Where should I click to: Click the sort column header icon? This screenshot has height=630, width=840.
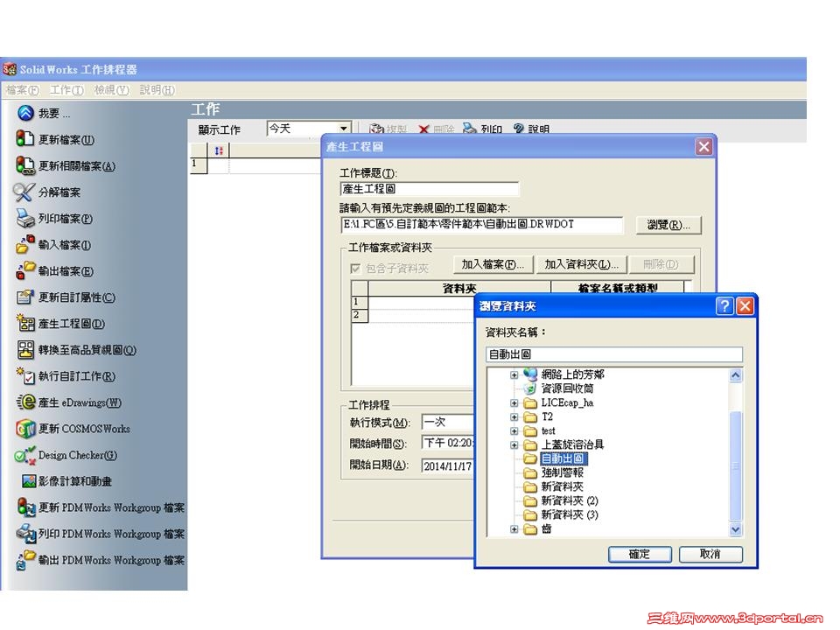click(219, 150)
